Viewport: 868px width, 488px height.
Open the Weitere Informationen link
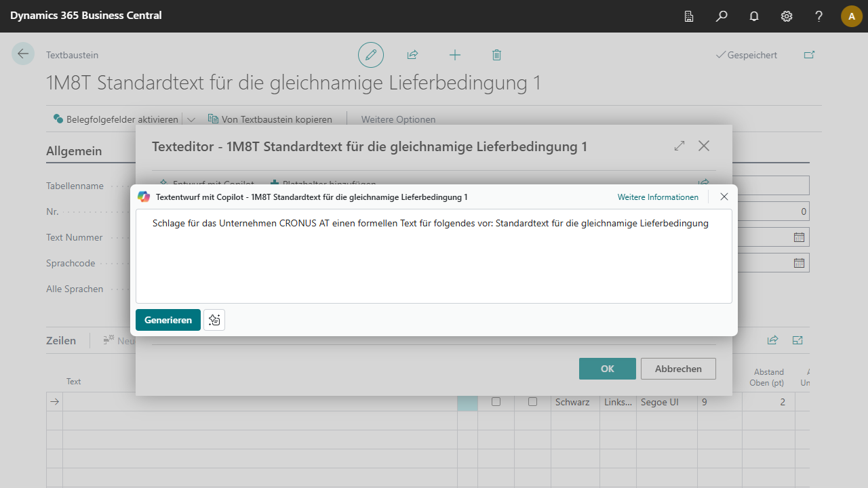(x=658, y=197)
